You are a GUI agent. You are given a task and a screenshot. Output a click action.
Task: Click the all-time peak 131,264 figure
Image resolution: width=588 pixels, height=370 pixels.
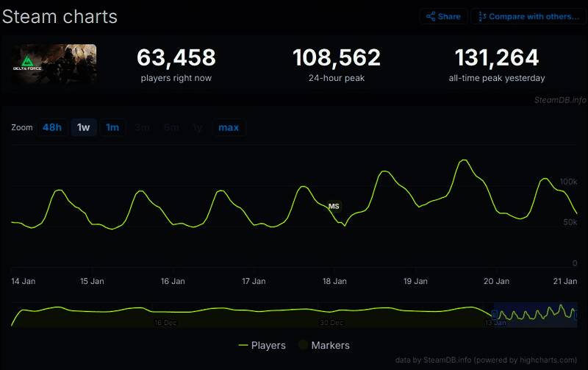click(x=497, y=58)
